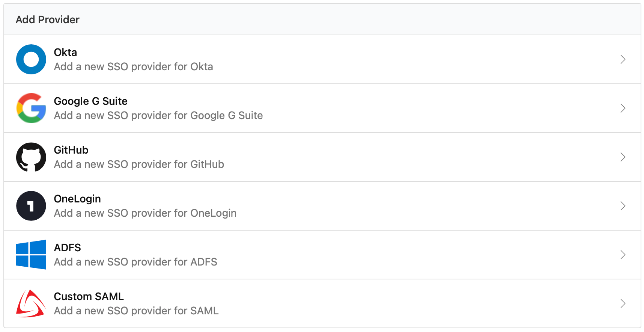Click the Add Provider header
Screen dimensions: 644x332
coord(47,19)
